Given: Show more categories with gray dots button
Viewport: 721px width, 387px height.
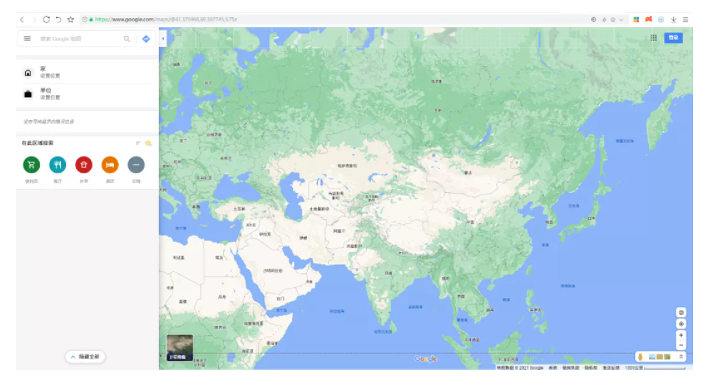Looking at the screenshot, I should click(x=136, y=165).
